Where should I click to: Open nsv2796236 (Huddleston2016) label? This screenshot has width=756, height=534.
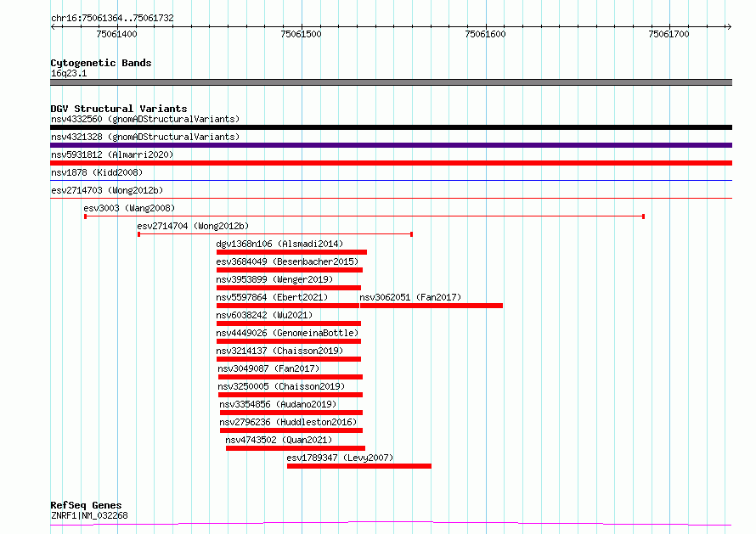(288, 422)
